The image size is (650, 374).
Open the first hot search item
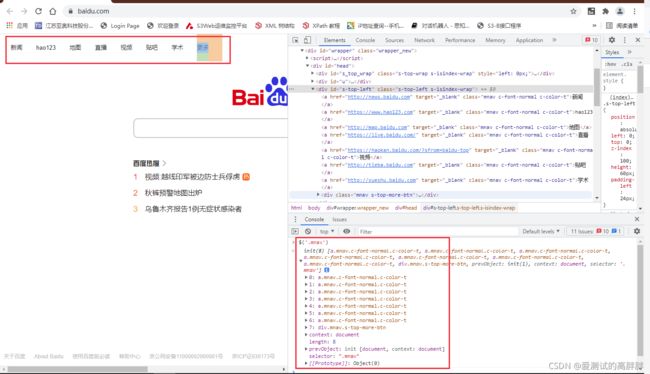pyautogui.click(x=192, y=177)
